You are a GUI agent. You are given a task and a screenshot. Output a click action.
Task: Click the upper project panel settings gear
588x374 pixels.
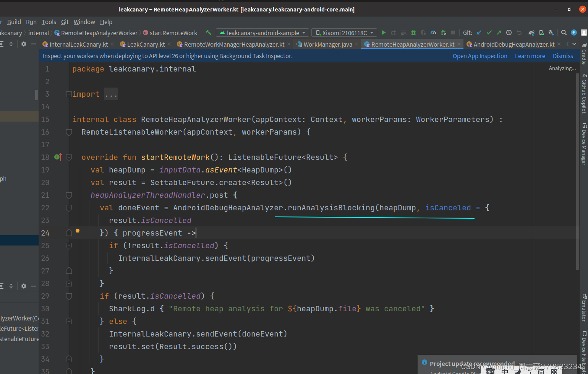(x=24, y=44)
